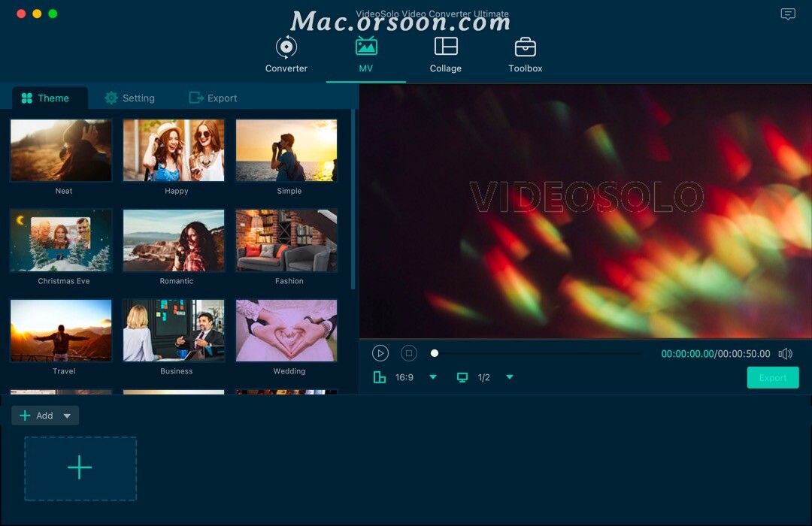The width and height of the screenshot is (812, 526).
Task: Open the Toolbox panel
Action: [x=524, y=53]
